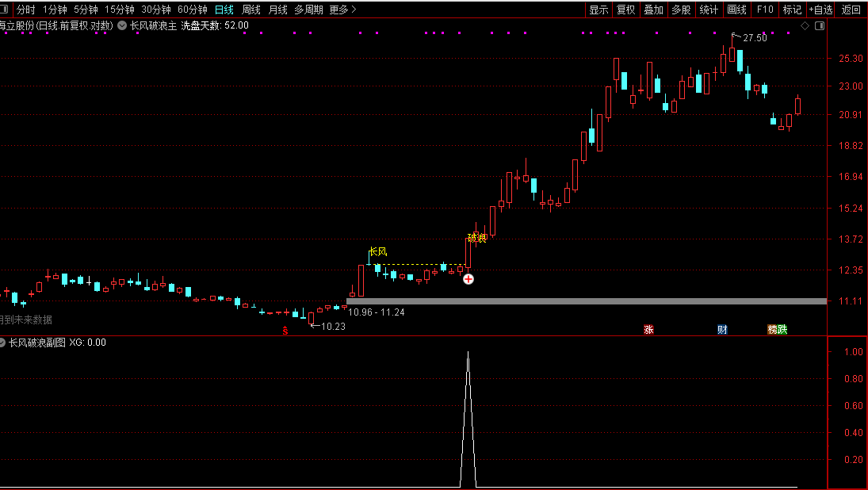Switch to 60分钟 period
The width and height of the screenshot is (868, 490).
coord(193,10)
